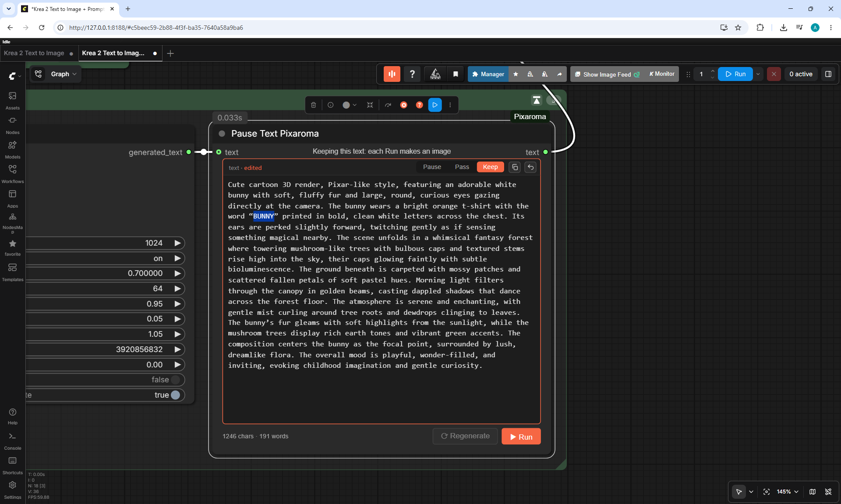
Task: Revert the edited text with the undo icon
Action: click(x=530, y=167)
